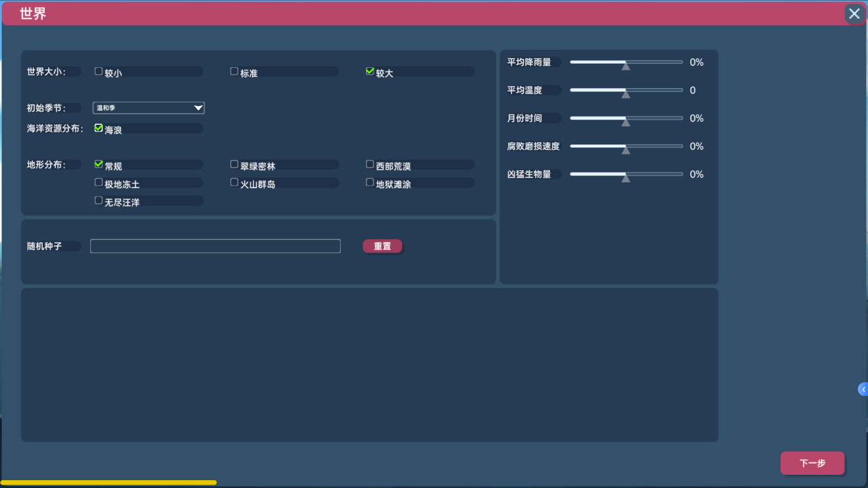
Task: Select the 较小 world size checkbox
Action: click(x=99, y=71)
